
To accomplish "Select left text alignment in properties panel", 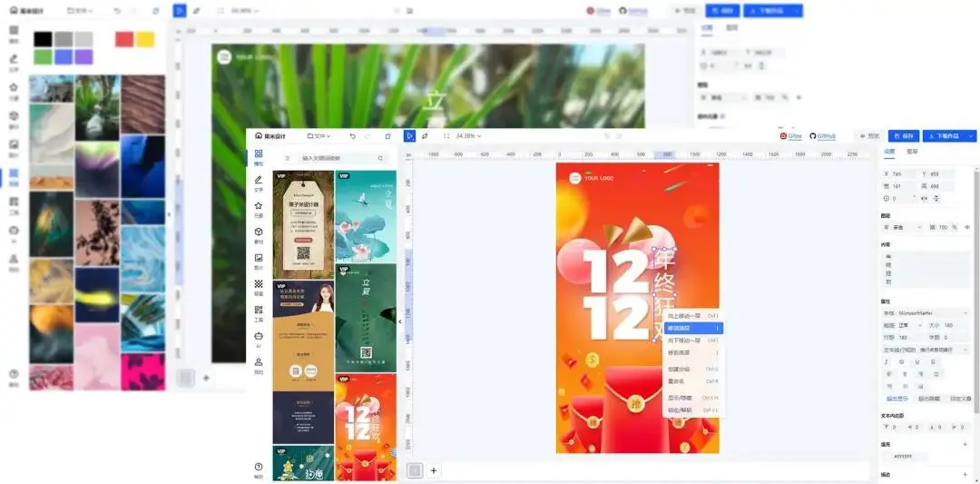I will pyautogui.click(x=888, y=374).
